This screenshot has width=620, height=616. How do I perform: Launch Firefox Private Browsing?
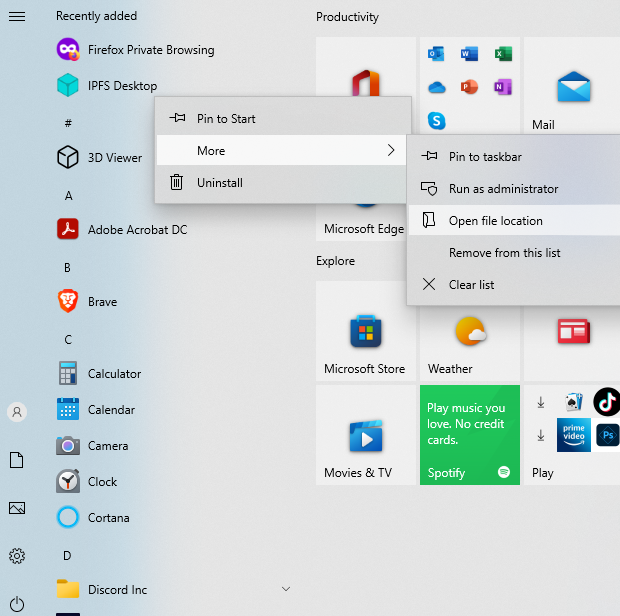pyautogui.click(x=135, y=50)
